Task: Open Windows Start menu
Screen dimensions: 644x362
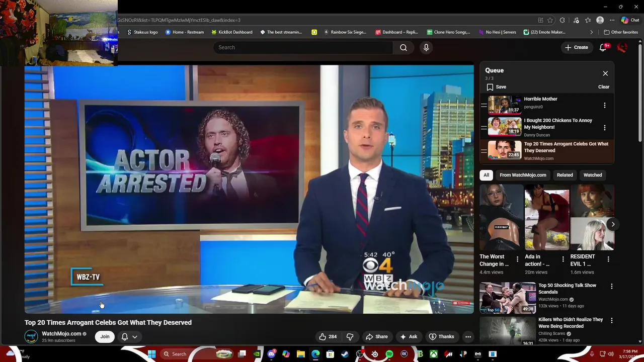Action: [x=151, y=354]
